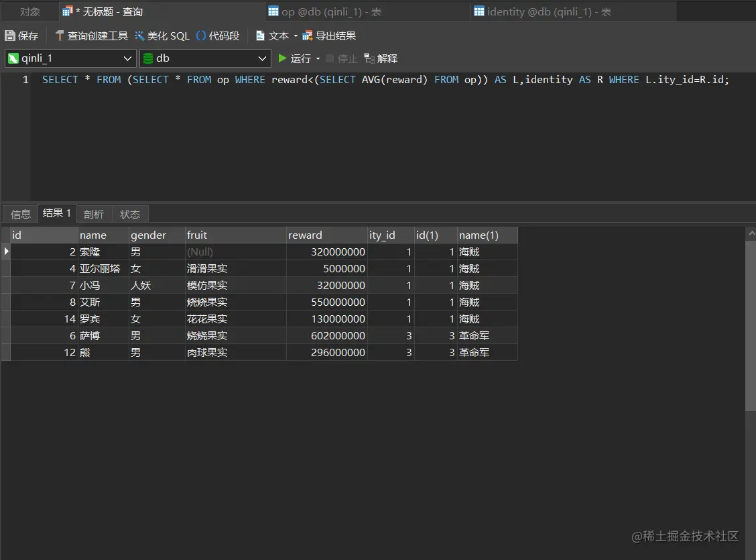Select reward value 296000000
Screen dimensions: 756x560
point(327,353)
